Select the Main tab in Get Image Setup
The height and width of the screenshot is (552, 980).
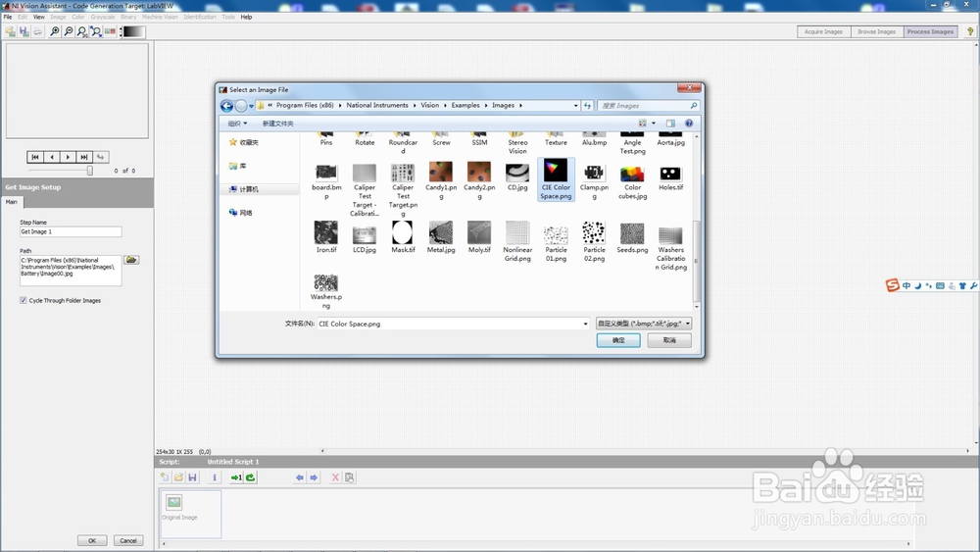12,202
